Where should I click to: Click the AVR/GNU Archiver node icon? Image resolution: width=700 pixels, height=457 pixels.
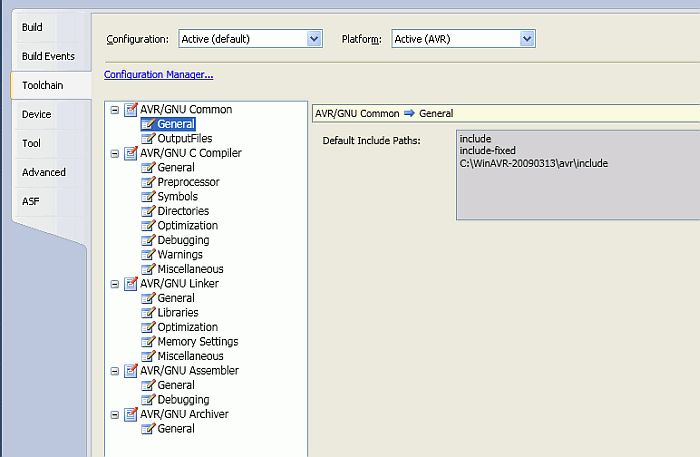131,414
